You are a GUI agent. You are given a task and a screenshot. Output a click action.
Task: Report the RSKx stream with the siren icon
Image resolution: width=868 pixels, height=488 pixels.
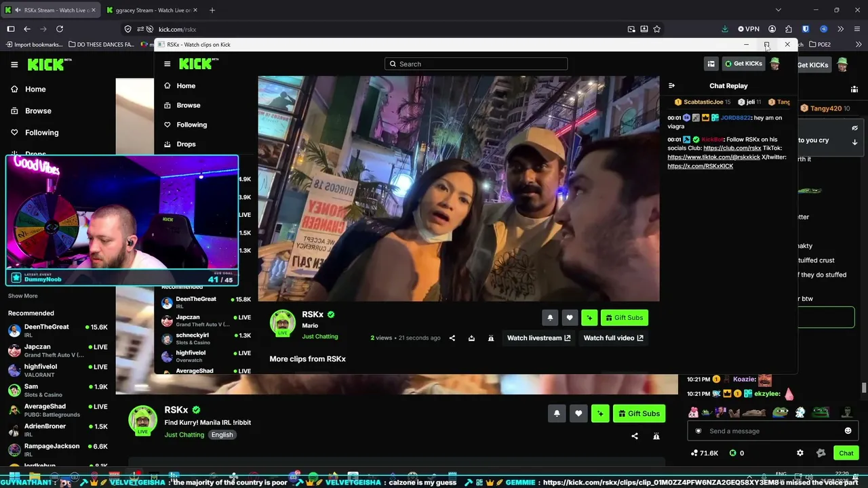click(x=656, y=436)
